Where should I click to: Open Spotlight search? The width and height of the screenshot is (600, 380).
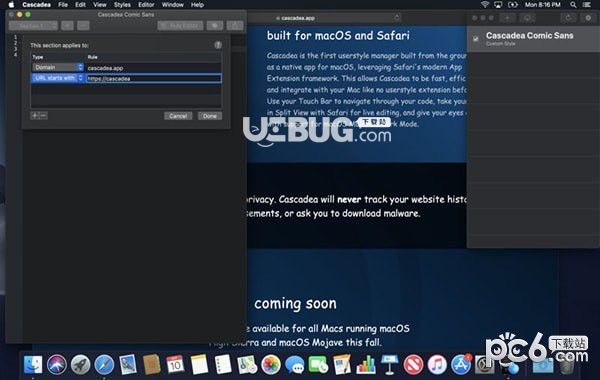point(573,5)
